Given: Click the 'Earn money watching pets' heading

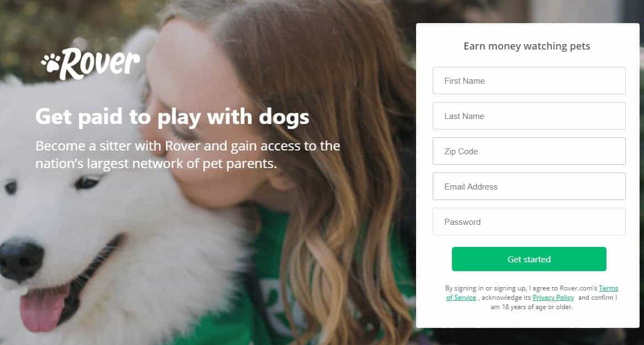Looking at the screenshot, I should click(527, 46).
